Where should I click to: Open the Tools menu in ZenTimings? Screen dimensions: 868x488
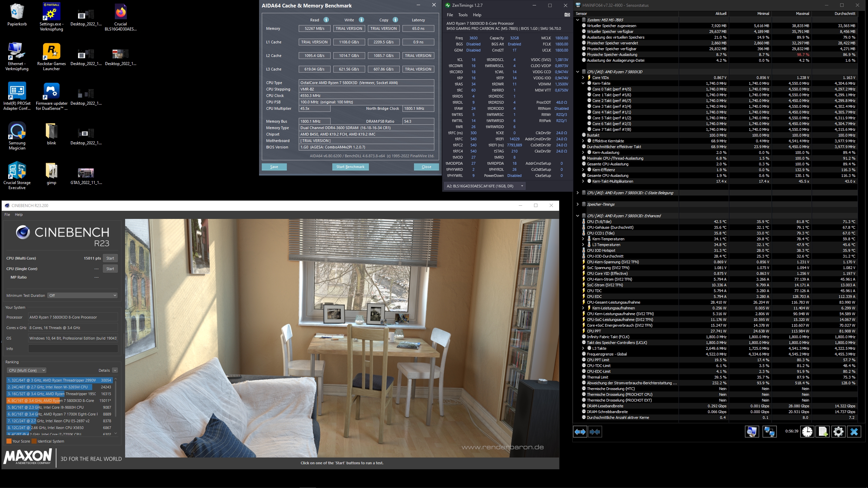462,15
